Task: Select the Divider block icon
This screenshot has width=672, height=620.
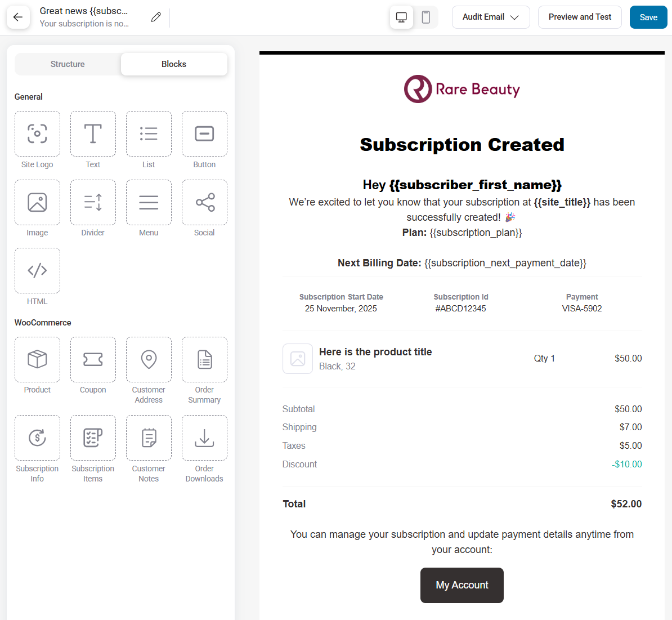Action: click(x=93, y=202)
